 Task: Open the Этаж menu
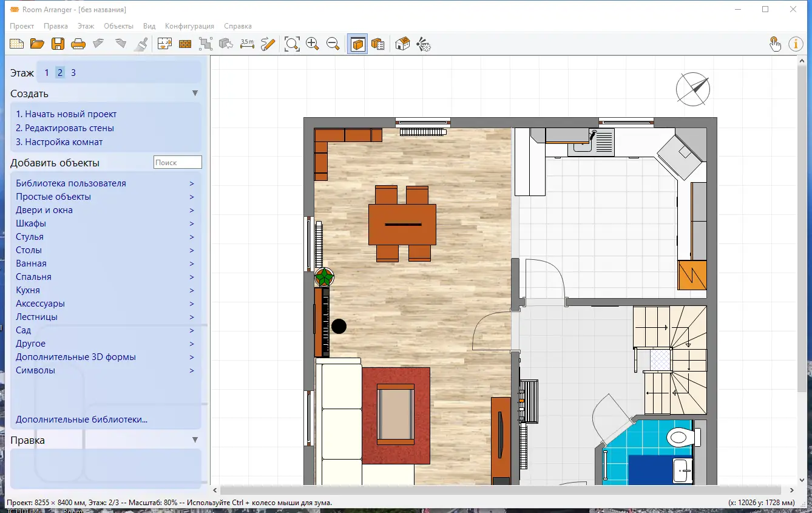coord(86,26)
